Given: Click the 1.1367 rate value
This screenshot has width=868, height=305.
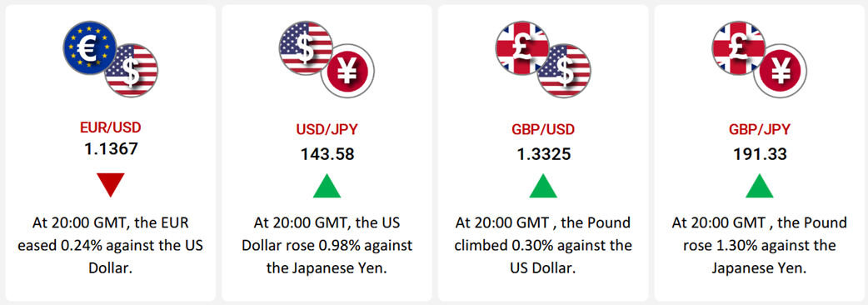Looking at the screenshot, I should 111,149.
